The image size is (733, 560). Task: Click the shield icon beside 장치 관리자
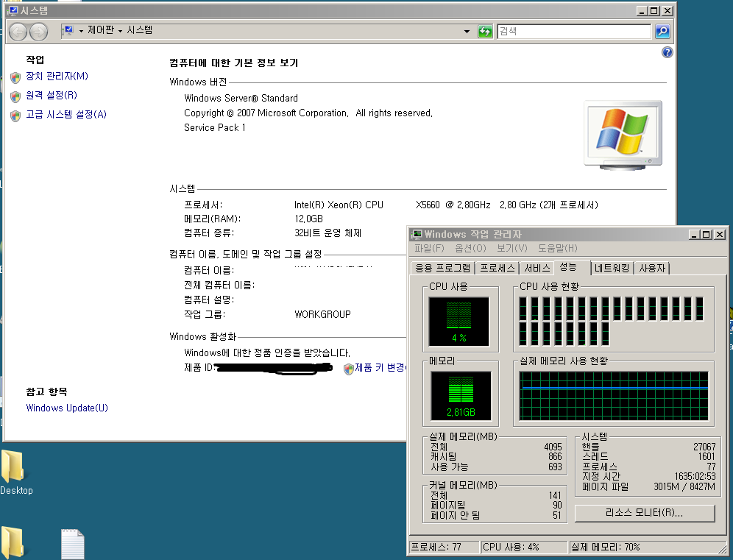[x=15, y=77]
